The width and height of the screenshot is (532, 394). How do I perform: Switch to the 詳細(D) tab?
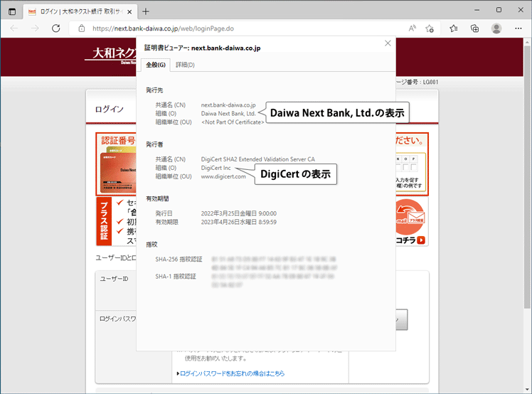[x=185, y=65]
